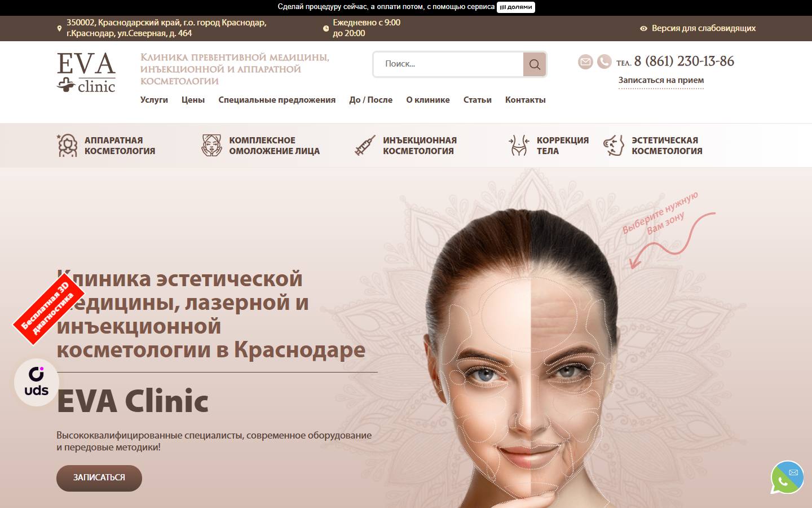Click Версия для слабовидящих link

pyautogui.click(x=704, y=28)
